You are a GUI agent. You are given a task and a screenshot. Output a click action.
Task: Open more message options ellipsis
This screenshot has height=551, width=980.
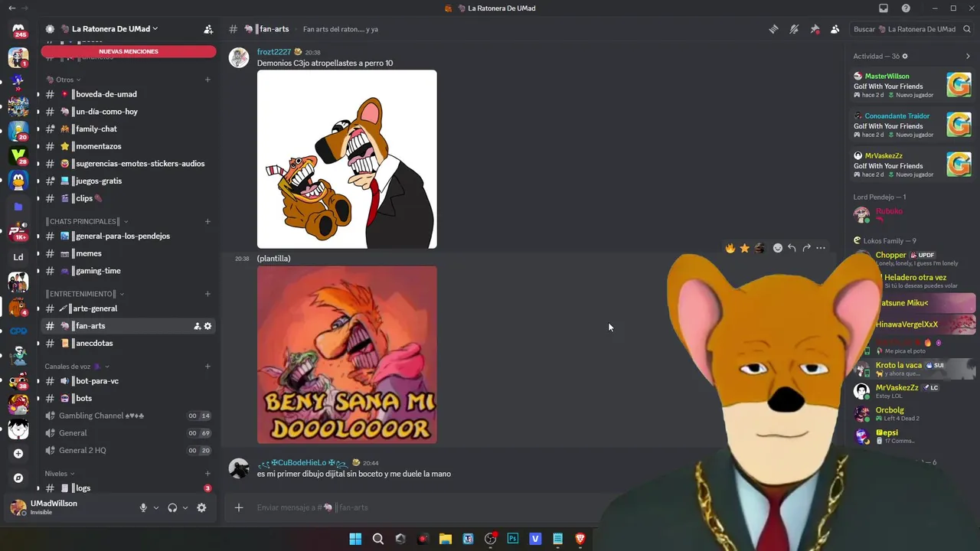click(x=821, y=248)
